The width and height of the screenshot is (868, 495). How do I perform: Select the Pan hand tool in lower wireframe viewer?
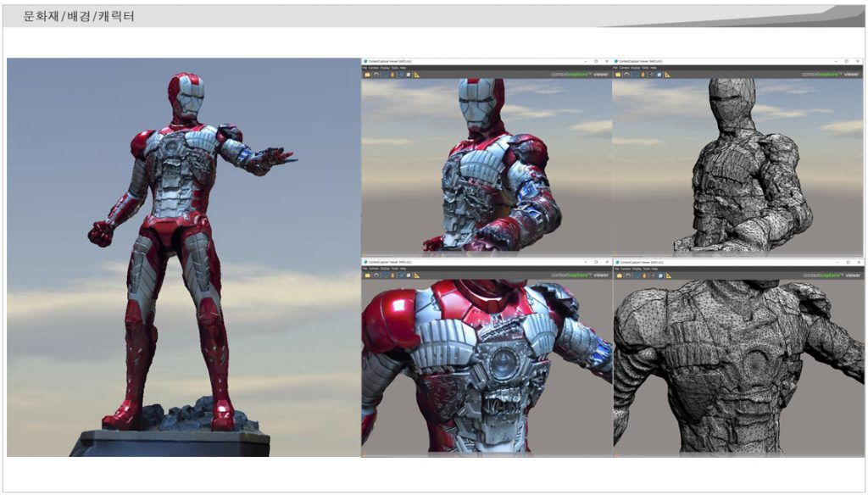[644, 275]
